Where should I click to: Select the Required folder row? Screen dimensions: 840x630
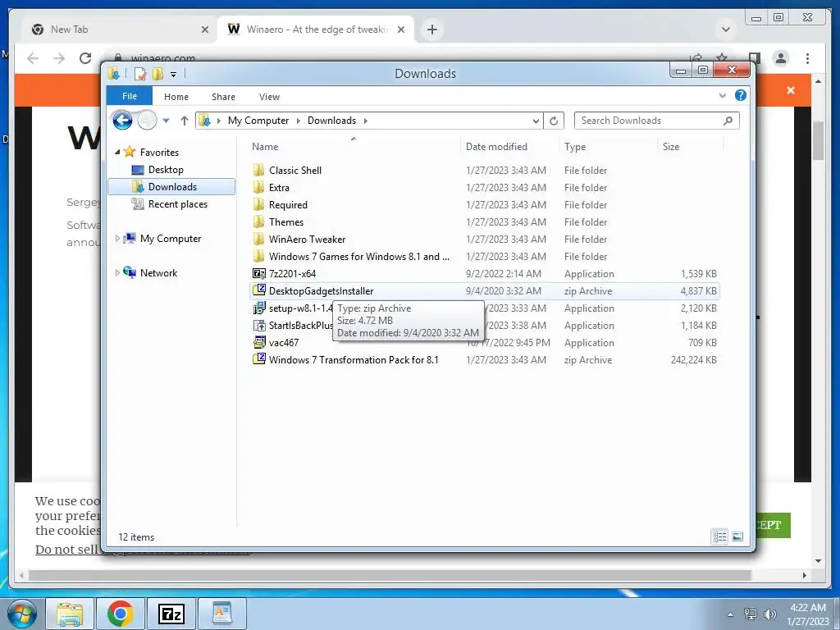tap(485, 204)
